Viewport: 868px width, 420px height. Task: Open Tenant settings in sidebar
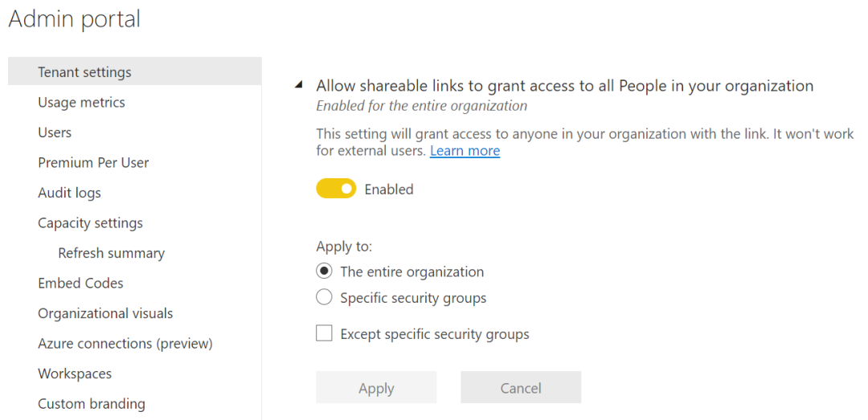point(84,72)
